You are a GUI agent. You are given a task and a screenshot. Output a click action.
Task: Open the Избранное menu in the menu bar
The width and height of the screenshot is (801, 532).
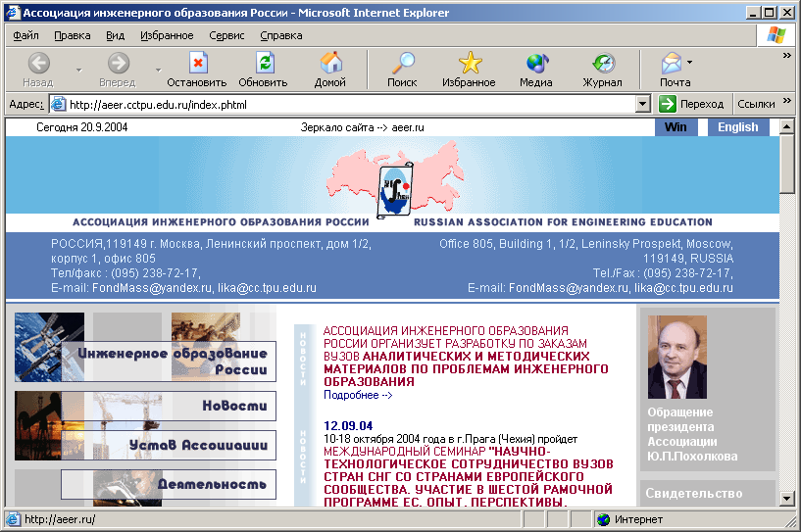pos(167,35)
